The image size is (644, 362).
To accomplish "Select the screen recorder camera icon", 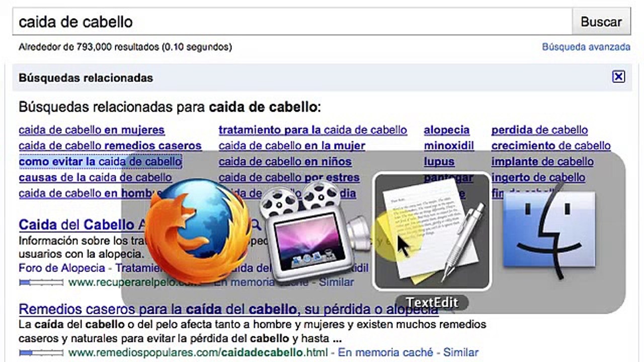I will [314, 231].
